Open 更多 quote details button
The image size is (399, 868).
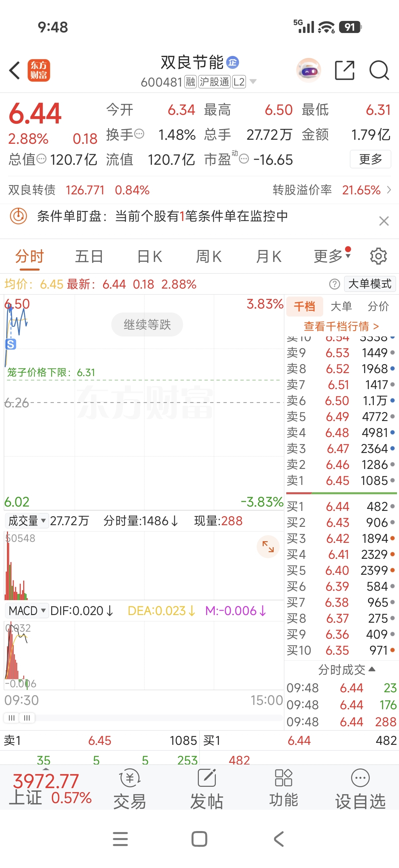[x=370, y=159]
